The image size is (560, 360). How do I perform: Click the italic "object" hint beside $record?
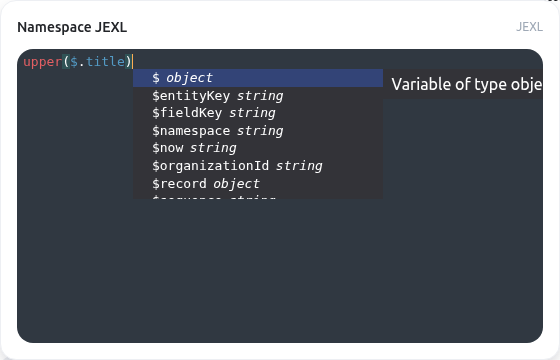236,184
